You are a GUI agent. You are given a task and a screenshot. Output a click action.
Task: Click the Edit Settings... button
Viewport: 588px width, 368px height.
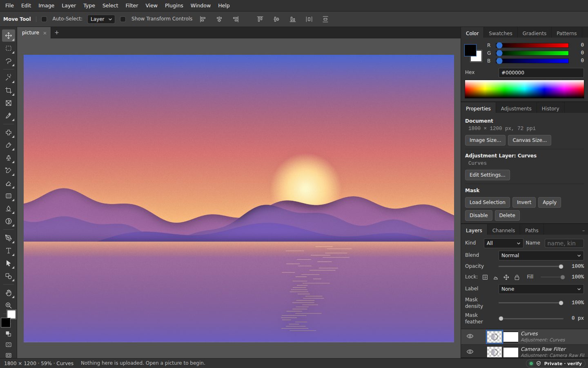coord(487,175)
